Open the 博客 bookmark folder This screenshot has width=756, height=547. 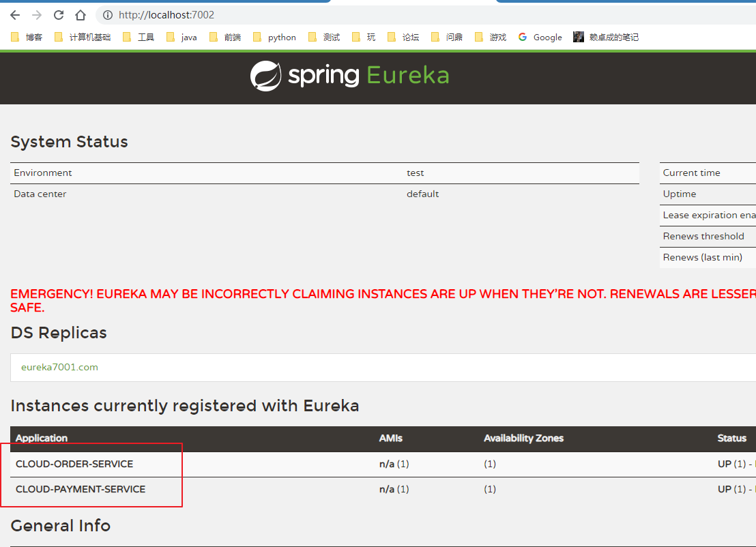(27, 37)
